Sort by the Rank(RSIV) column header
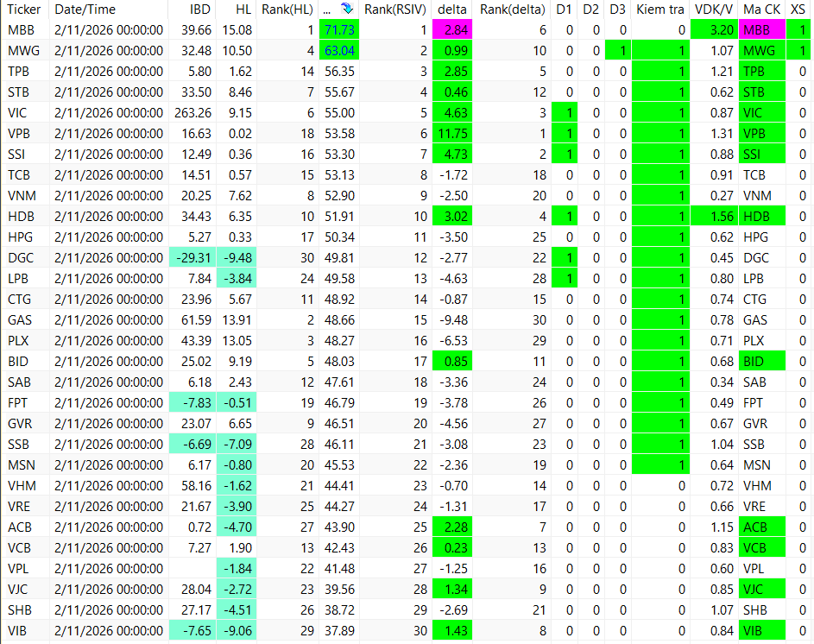This screenshot has width=814, height=644. [395, 9]
